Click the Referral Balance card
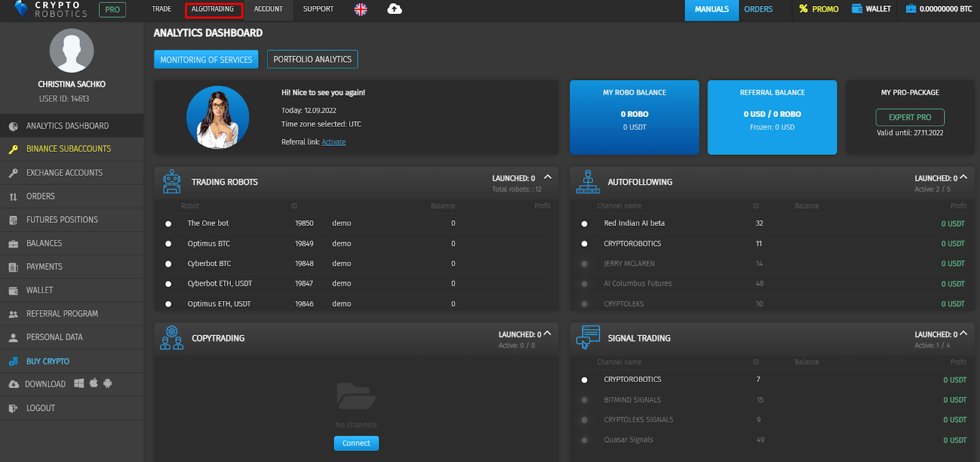The height and width of the screenshot is (462, 980). [772, 117]
